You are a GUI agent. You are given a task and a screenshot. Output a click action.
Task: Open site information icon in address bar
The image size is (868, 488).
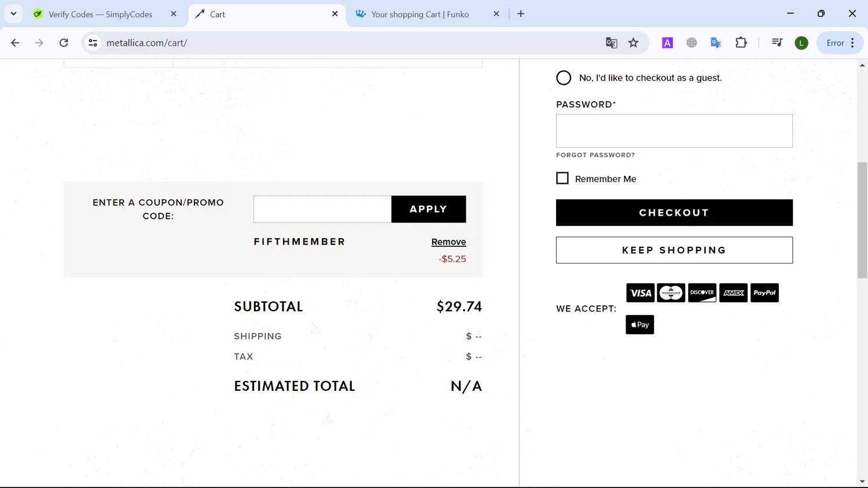click(93, 43)
